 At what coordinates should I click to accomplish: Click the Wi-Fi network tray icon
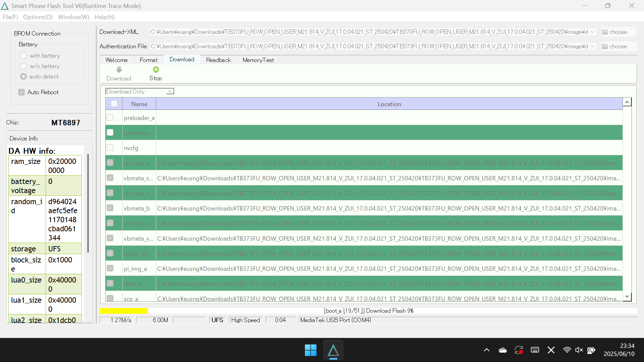tap(567, 350)
